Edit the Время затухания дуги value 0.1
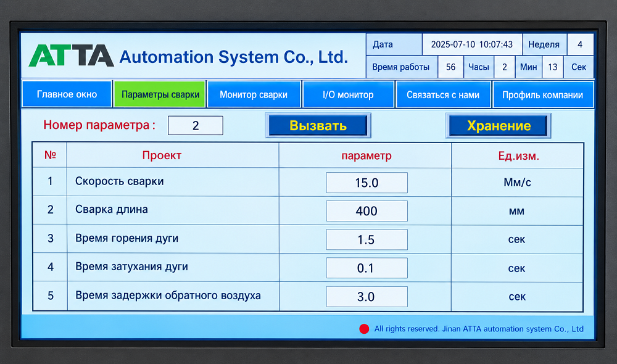This screenshot has height=364, width=617. click(366, 268)
